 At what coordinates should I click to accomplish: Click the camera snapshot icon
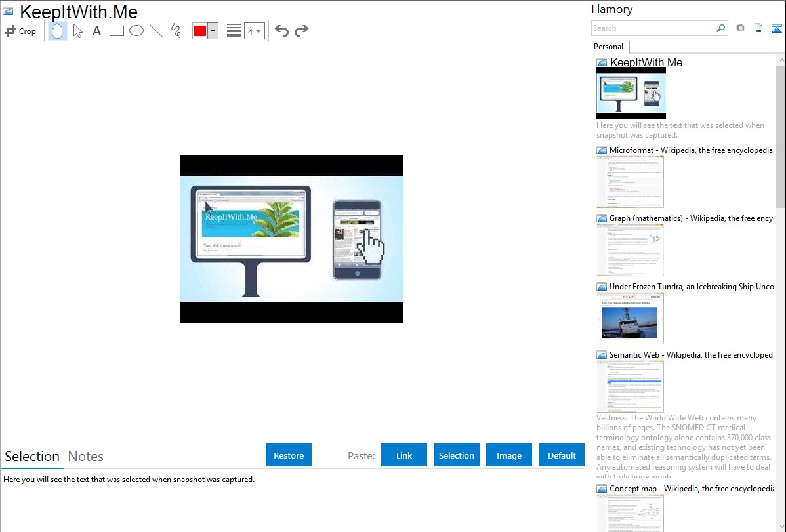point(740,28)
